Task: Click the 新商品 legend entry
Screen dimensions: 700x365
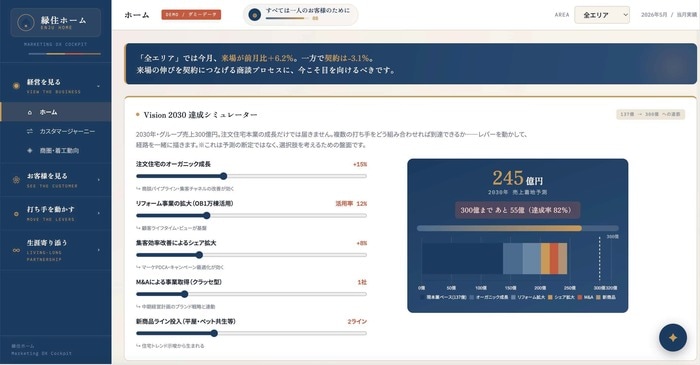Action: coord(606,297)
